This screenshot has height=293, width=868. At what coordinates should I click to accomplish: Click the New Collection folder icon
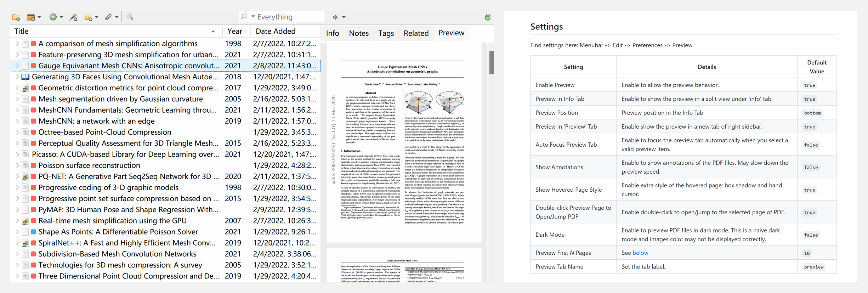pos(16,17)
